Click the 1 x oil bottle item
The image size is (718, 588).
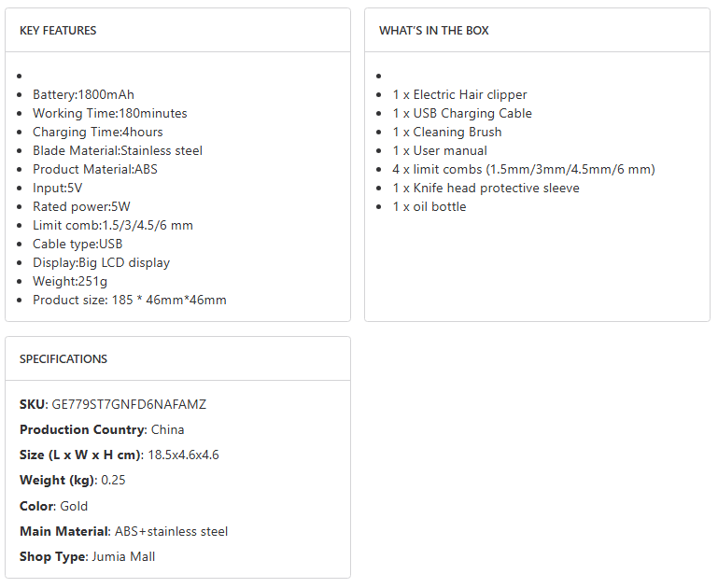[429, 206]
